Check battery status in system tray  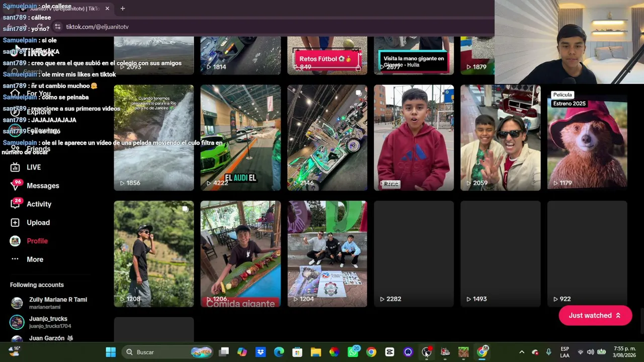click(x=601, y=352)
